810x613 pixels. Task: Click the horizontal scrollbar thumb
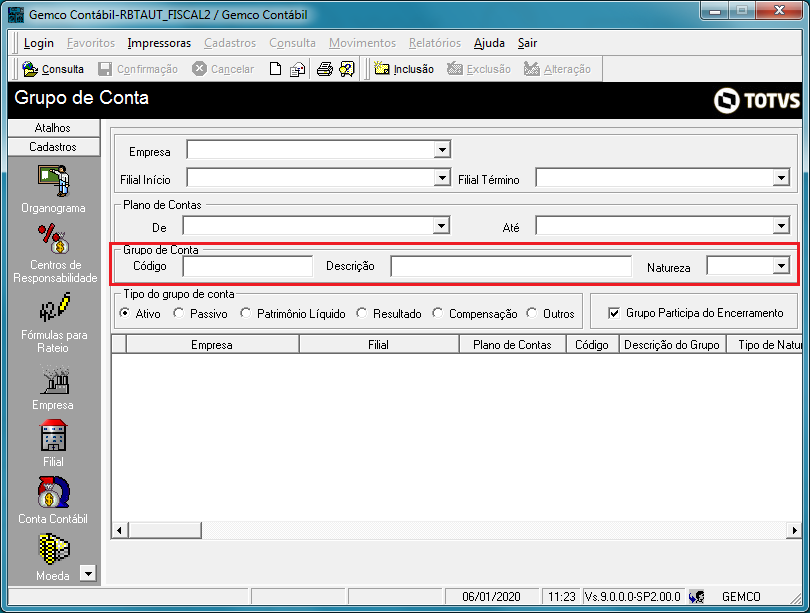pyautogui.click(x=165, y=530)
